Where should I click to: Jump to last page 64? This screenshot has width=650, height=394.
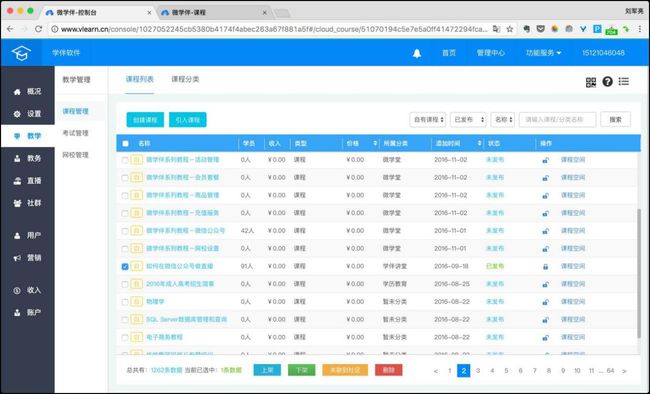click(610, 371)
